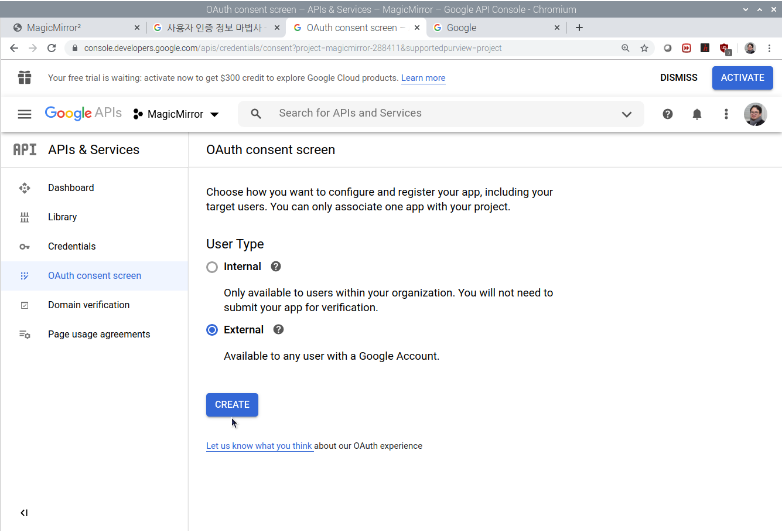The width and height of the screenshot is (782, 532).
Task: Select the Internal user type radio
Action: pos(212,267)
